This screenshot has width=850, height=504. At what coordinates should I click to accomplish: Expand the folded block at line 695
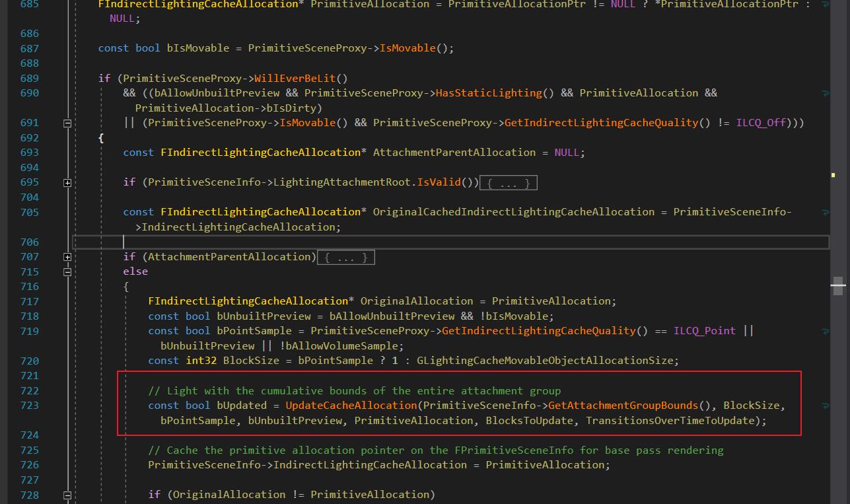[x=67, y=182]
